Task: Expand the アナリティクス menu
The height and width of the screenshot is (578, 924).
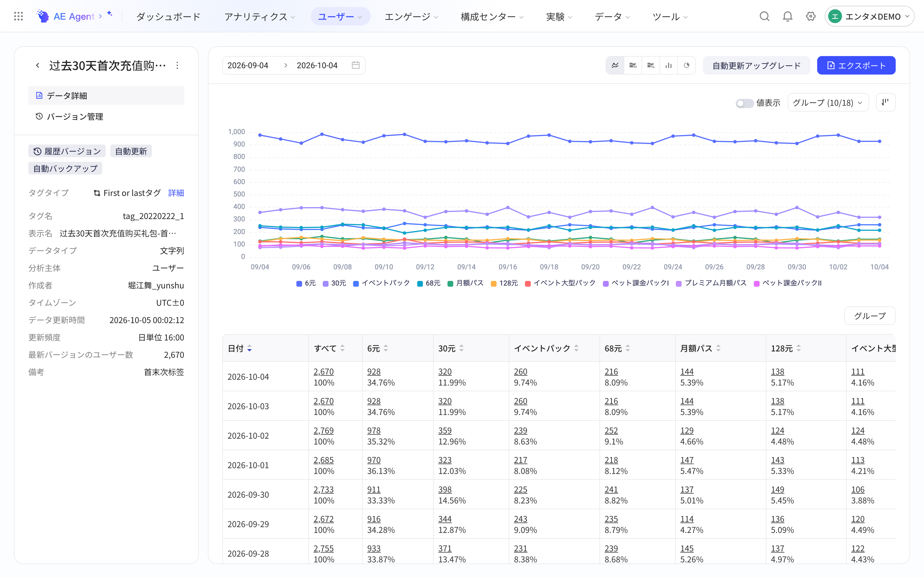Action: point(260,16)
